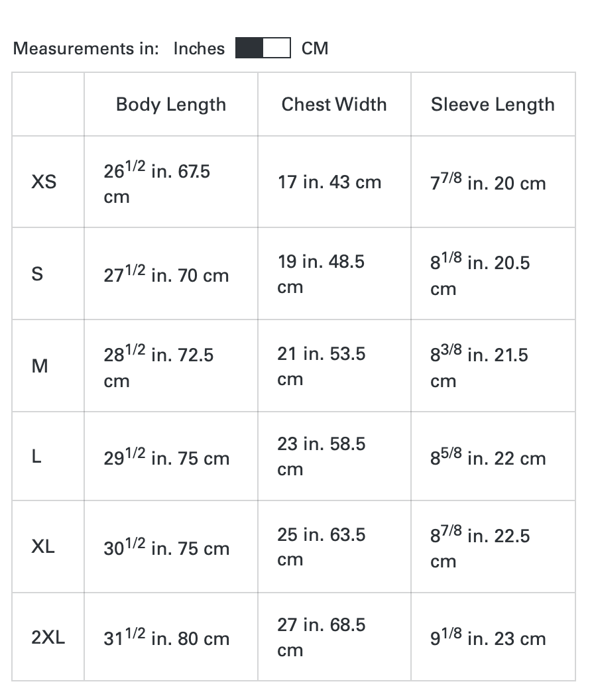
Task: Select the XL size row label
Action: (43, 547)
